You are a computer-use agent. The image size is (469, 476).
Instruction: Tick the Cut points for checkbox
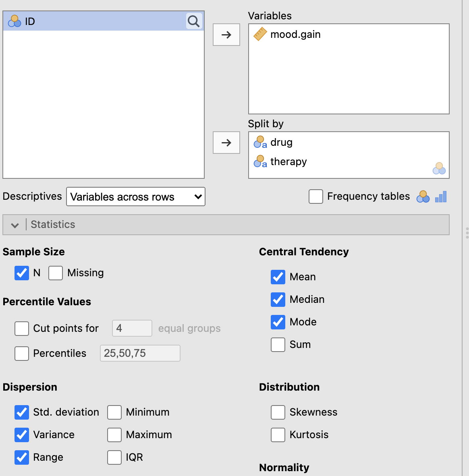point(22,329)
